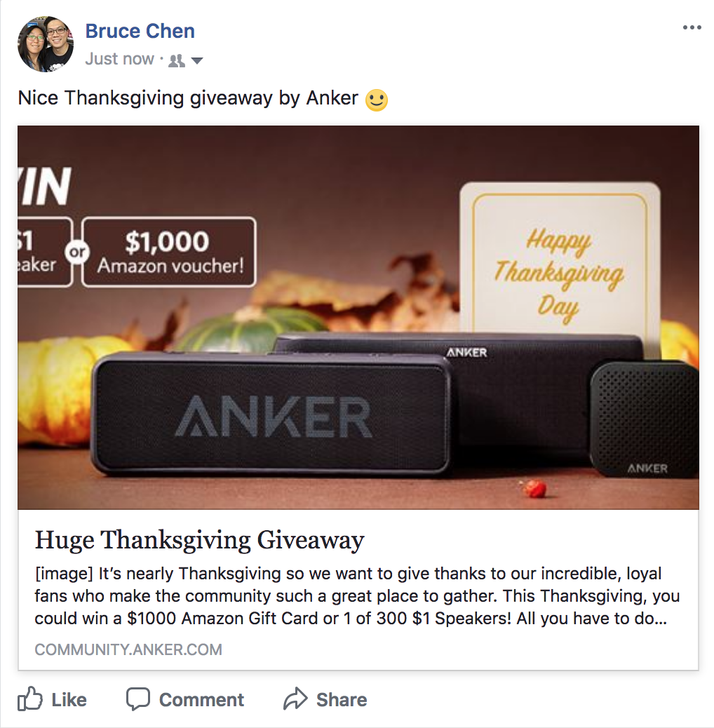Open Bruce Chen's profile name link
Viewport: 714px width, 728px height.
click(140, 31)
